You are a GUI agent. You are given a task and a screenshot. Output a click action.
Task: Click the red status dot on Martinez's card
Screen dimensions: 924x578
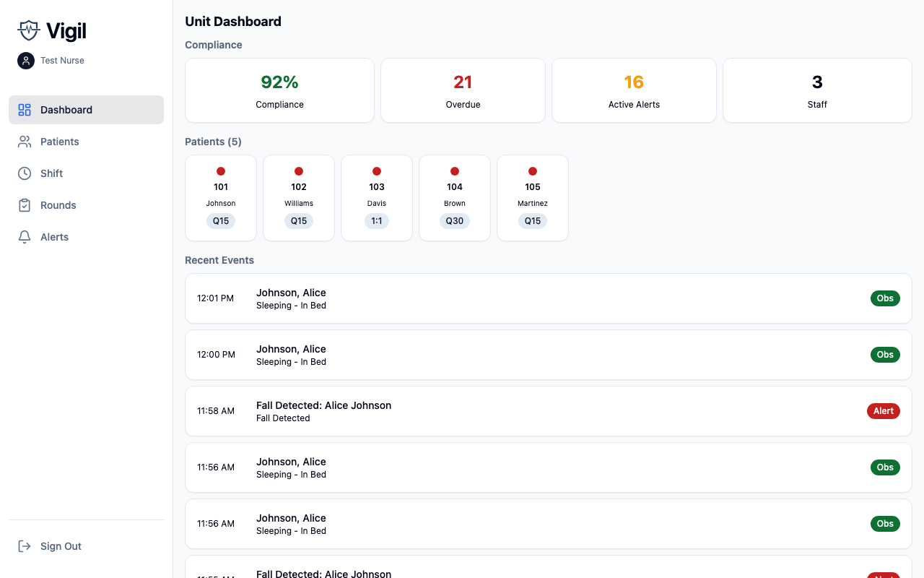point(533,171)
